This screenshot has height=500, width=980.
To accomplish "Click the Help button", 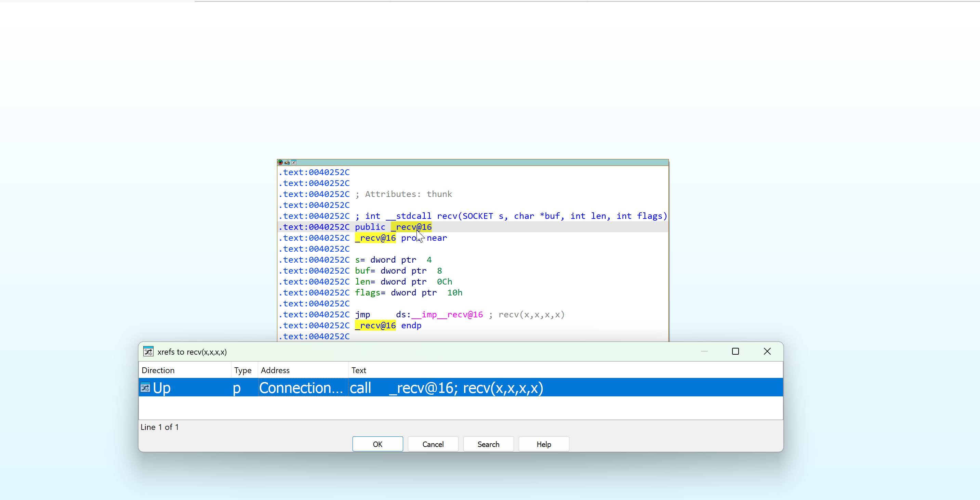I will click(x=543, y=444).
